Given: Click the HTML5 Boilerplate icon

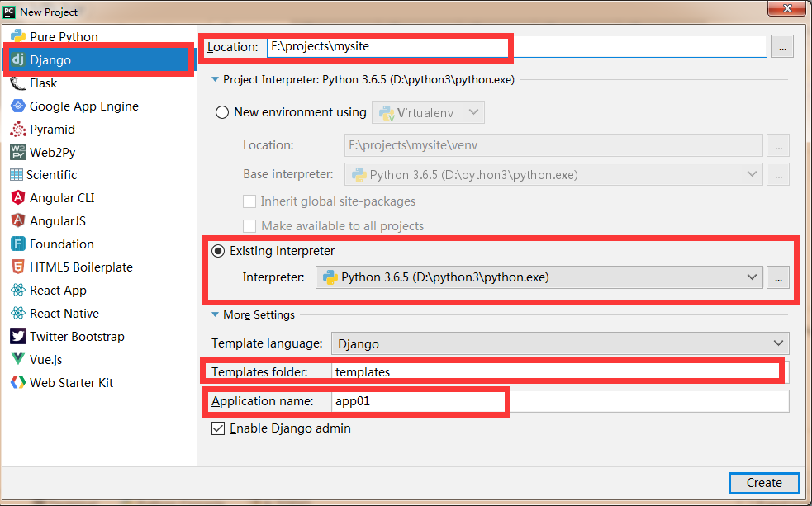Looking at the screenshot, I should click(18, 267).
